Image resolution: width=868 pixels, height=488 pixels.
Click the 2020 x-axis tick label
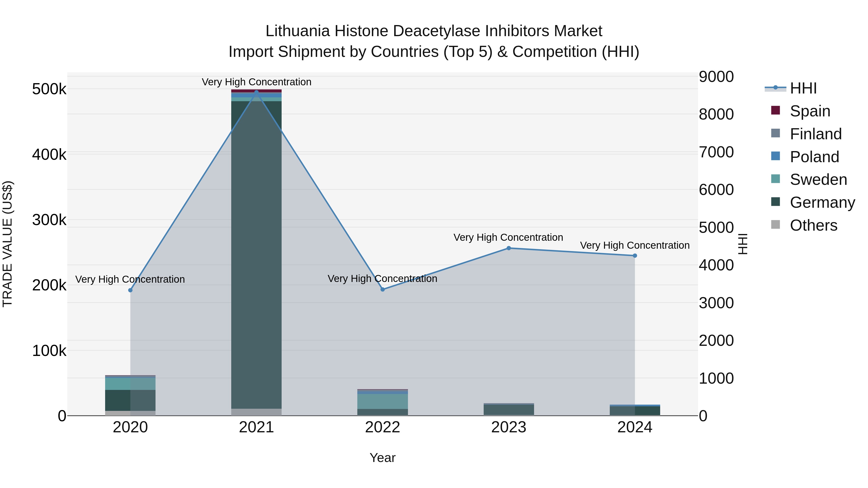click(x=130, y=427)
